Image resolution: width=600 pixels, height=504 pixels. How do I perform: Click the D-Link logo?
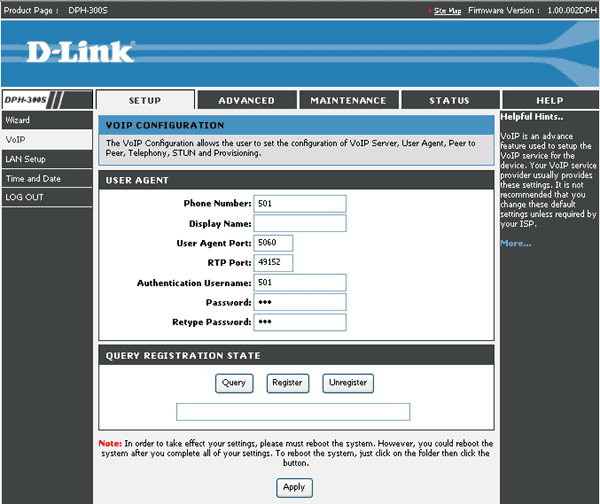coord(80,52)
